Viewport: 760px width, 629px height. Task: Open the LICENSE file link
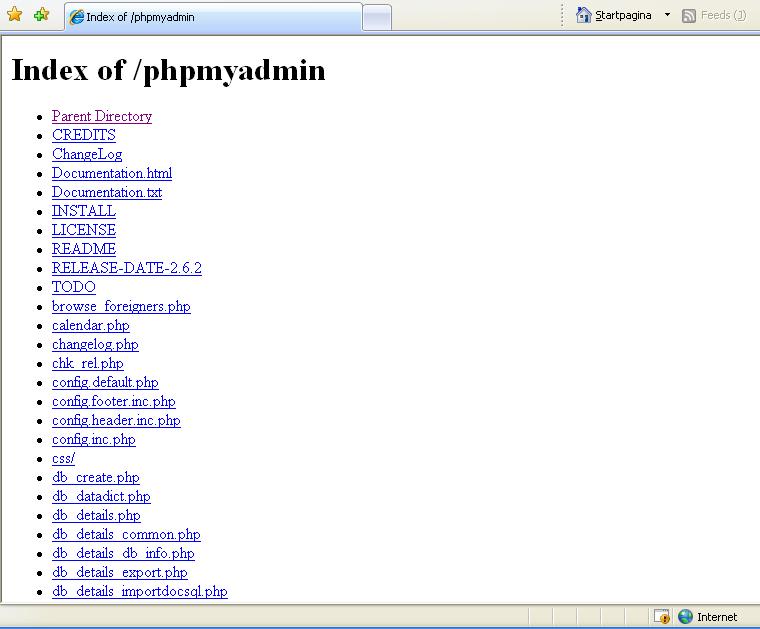(84, 230)
